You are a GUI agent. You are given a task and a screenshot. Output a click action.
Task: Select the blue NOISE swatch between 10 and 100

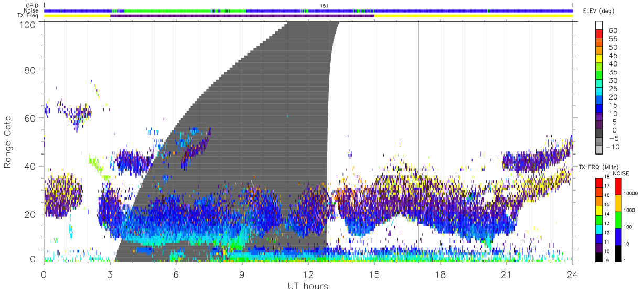click(618, 236)
